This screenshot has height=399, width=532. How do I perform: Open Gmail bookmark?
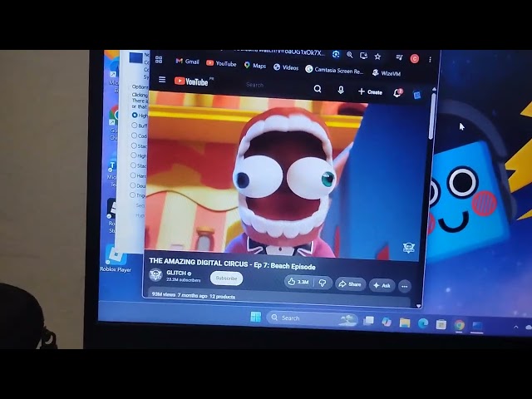(187, 61)
